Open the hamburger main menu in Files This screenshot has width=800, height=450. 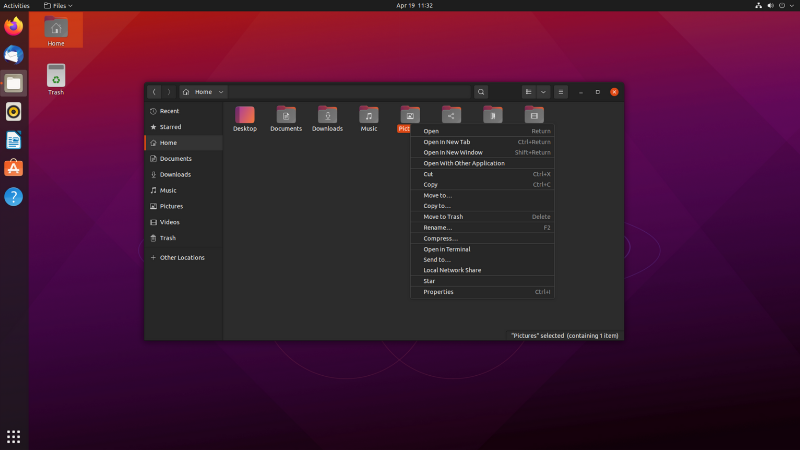click(x=562, y=92)
